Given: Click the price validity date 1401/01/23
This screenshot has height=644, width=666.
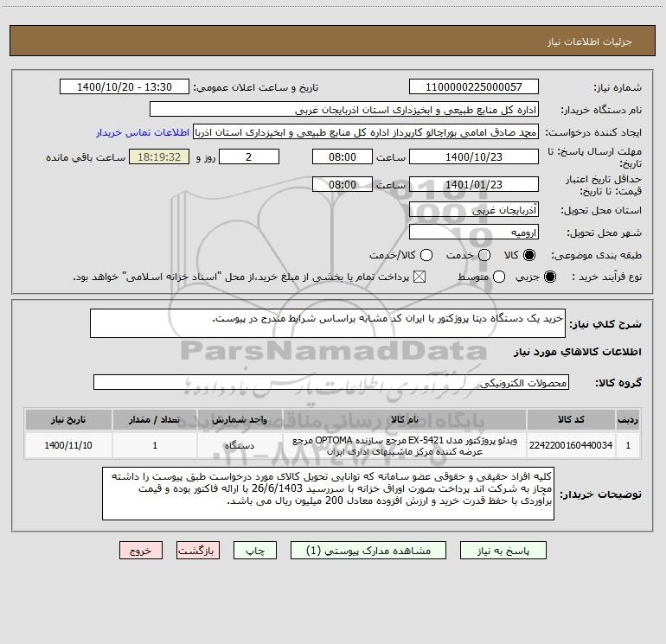Looking at the screenshot, I should coord(474,185).
